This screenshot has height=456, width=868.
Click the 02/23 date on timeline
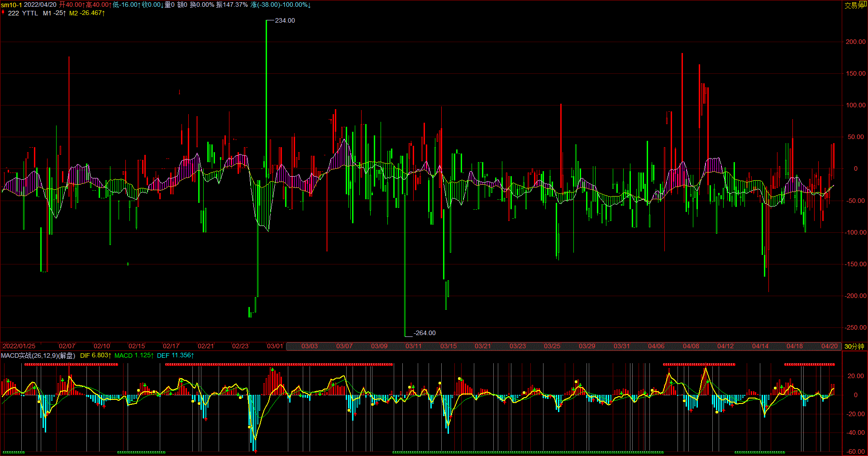click(x=240, y=346)
